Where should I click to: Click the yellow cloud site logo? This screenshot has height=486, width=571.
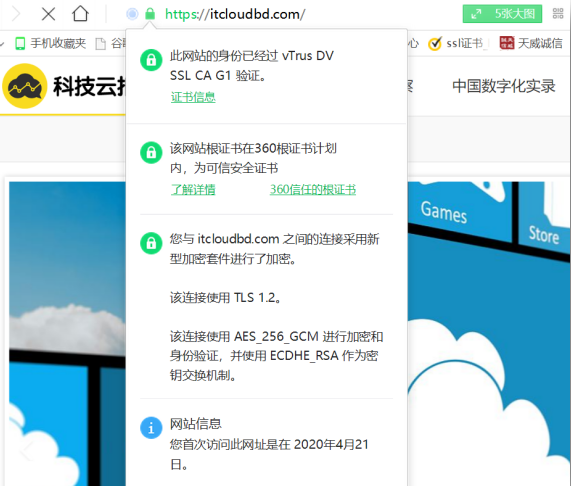tap(25, 86)
